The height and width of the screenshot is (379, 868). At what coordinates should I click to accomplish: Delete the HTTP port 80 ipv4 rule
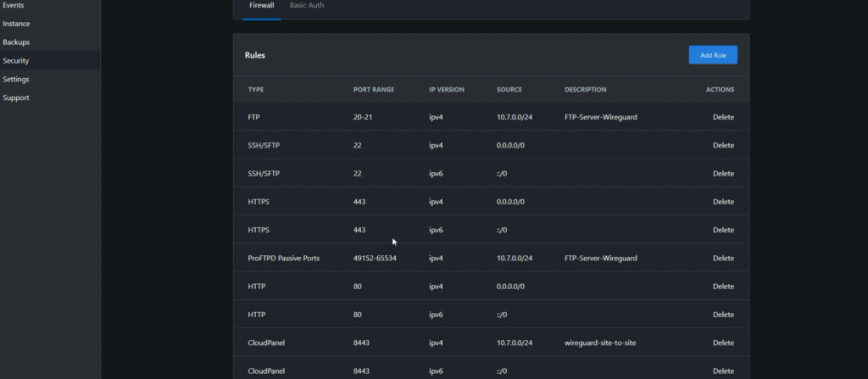tap(723, 287)
